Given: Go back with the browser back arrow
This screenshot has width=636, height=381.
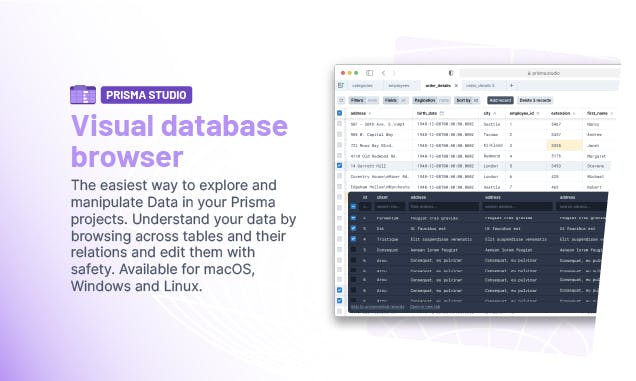Looking at the screenshot, I should (383, 73).
